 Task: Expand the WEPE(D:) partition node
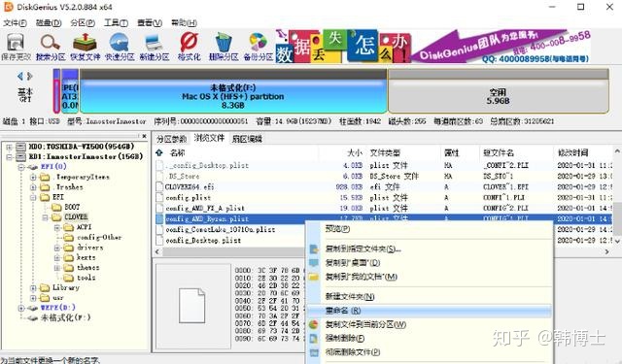pyautogui.click(x=21, y=308)
